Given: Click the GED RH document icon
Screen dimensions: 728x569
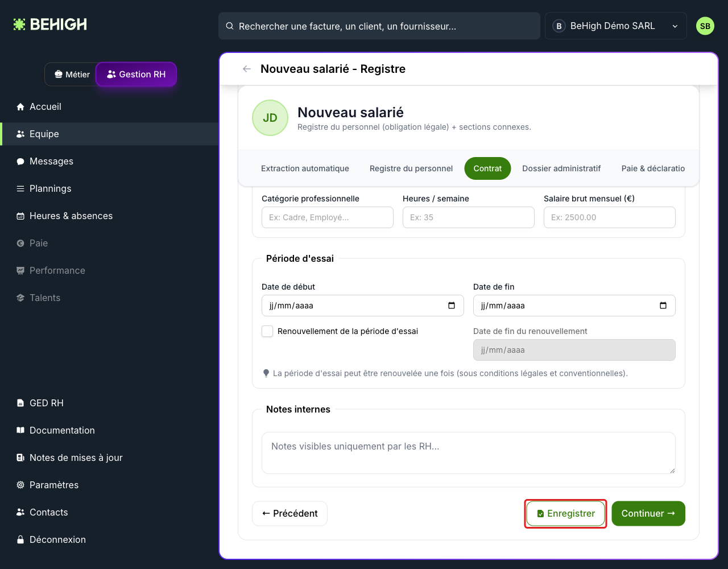Looking at the screenshot, I should [20, 403].
